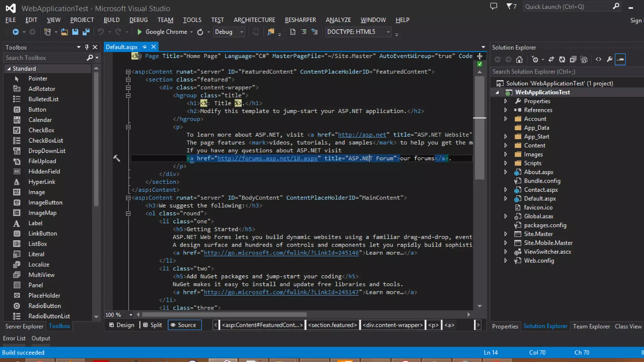Click the Save All icon
The height and width of the screenshot is (362, 644).
coord(86,32)
